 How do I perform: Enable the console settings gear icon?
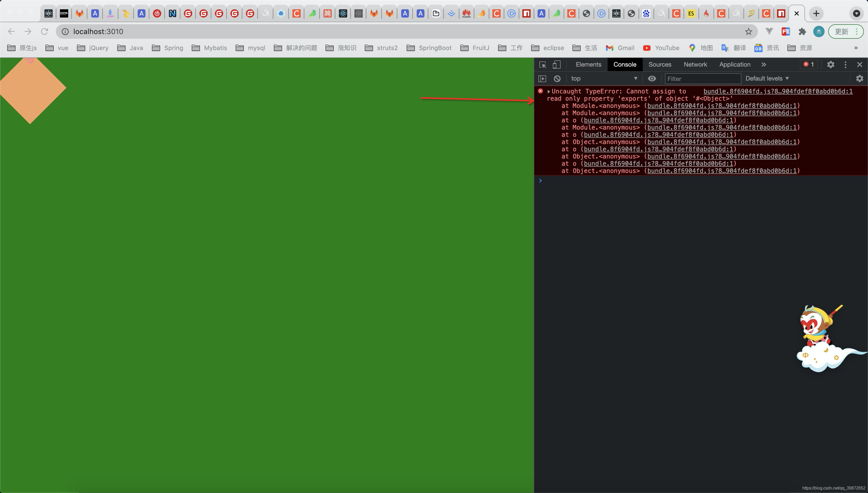[860, 78]
